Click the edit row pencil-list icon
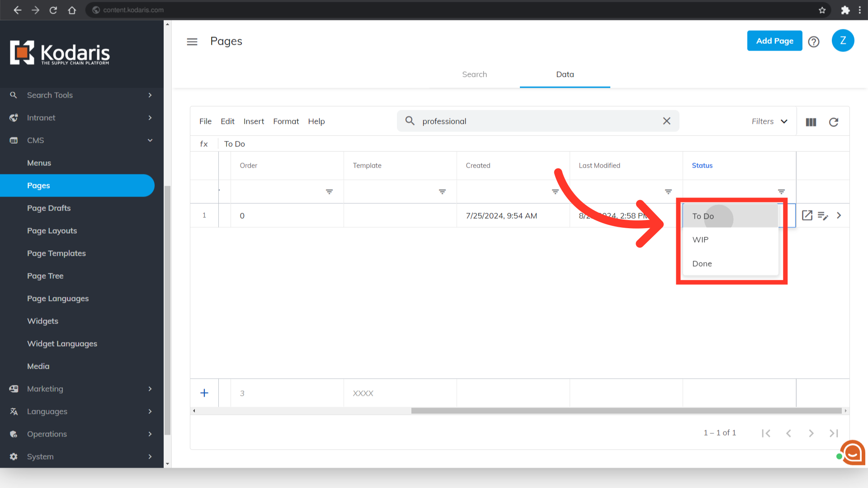Viewport: 868px width, 488px height. (x=823, y=216)
